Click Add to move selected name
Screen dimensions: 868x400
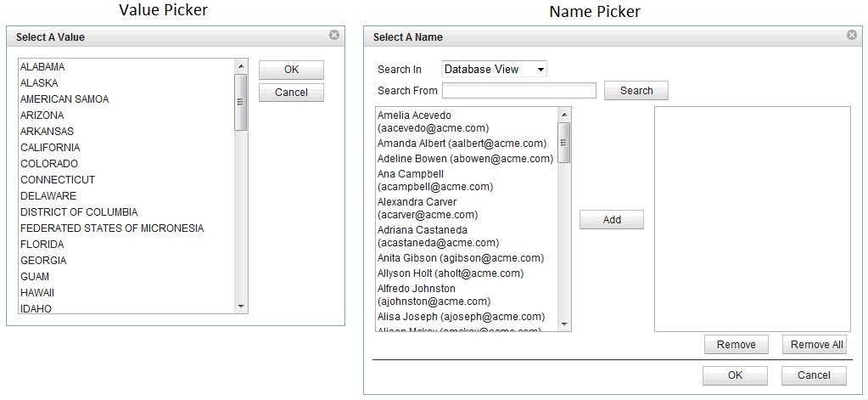[612, 220]
